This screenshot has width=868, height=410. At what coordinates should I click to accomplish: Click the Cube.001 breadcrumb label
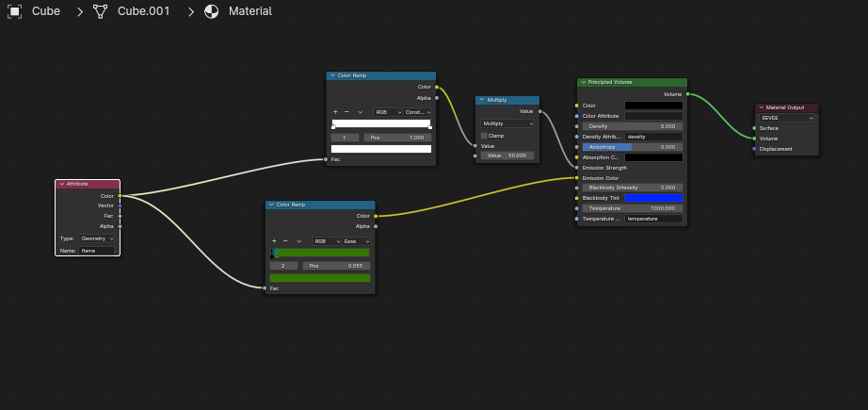click(x=144, y=11)
